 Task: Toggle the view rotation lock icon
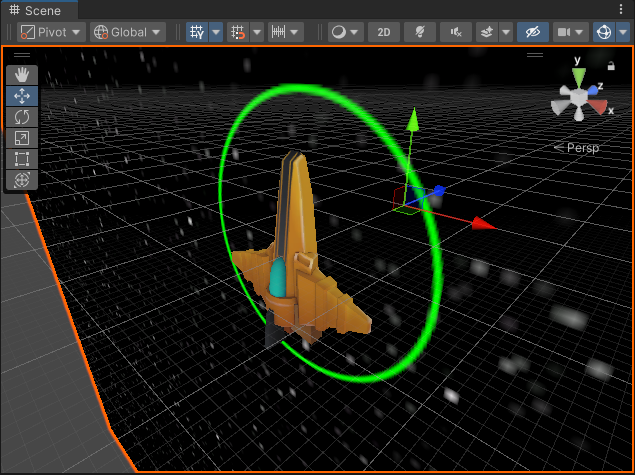[611, 66]
